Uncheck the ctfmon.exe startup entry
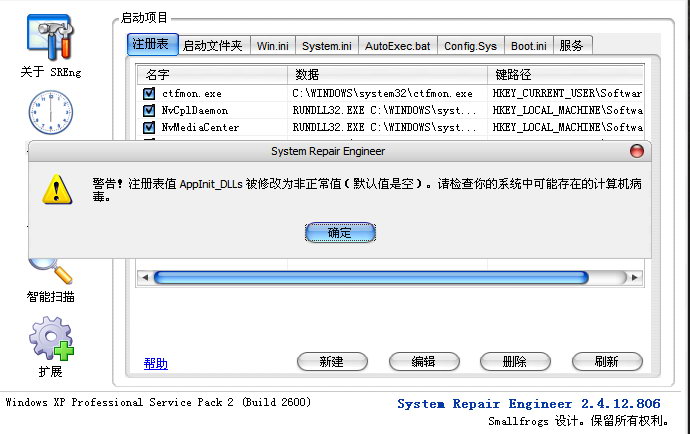The height and width of the screenshot is (434, 690). 149,93
